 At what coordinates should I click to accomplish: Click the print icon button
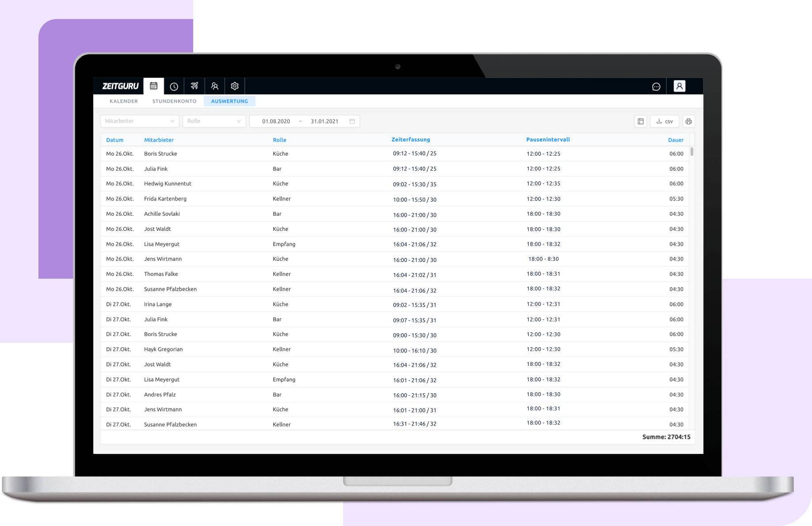(x=688, y=121)
